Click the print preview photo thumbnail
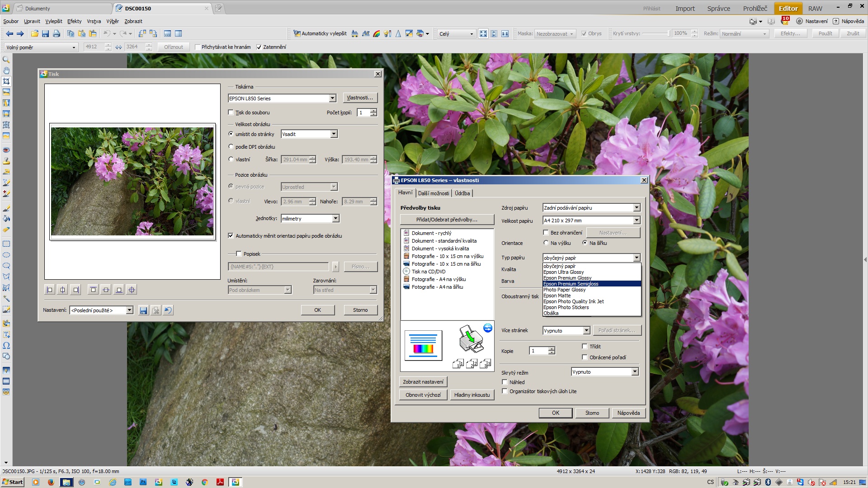Viewport: 868px width, 488px height. [x=132, y=181]
